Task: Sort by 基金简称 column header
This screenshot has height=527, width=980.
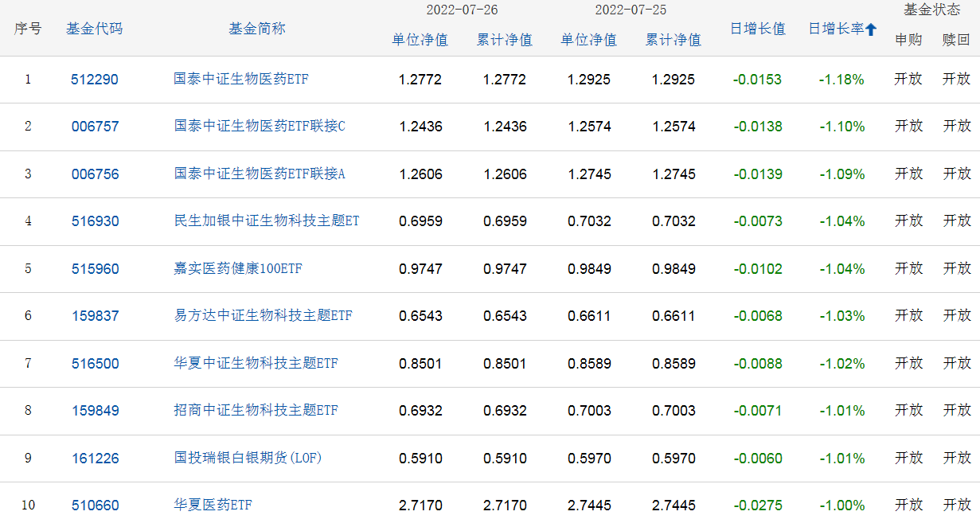Action: tap(257, 29)
